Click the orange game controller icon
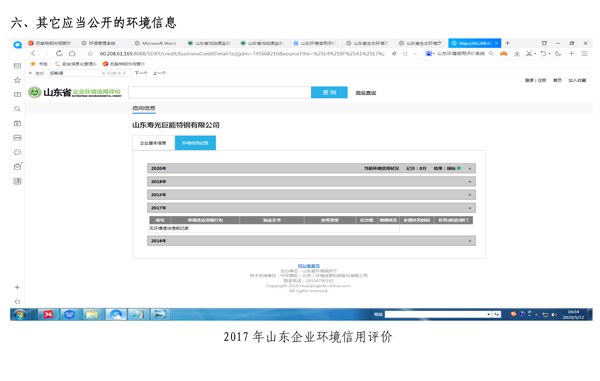 [x=504, y=54]
